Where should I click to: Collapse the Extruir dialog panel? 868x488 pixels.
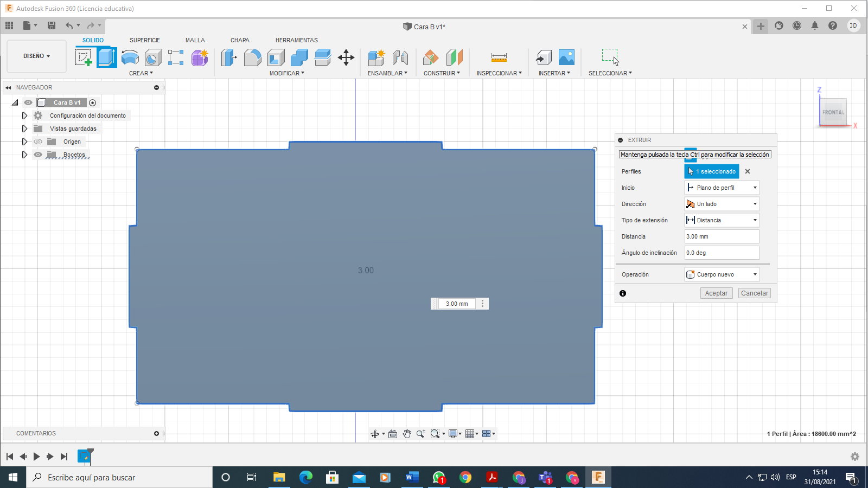point(621,140)
